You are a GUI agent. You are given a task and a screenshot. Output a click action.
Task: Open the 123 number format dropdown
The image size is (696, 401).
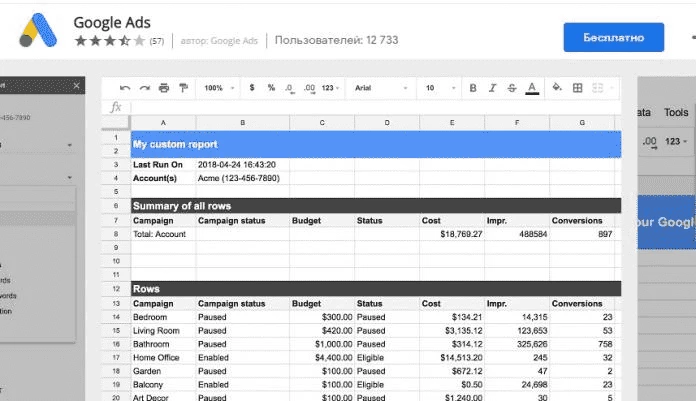pyautogui.click(x=330, y=88)
